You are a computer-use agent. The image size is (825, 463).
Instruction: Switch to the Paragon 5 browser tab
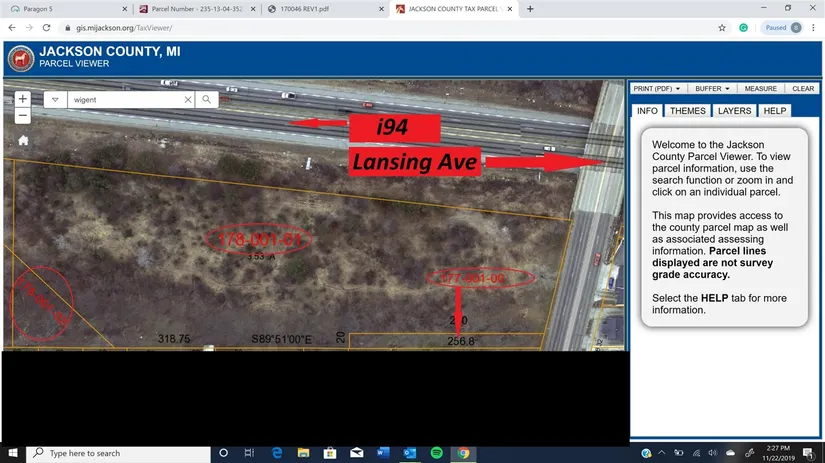point(65,9)
